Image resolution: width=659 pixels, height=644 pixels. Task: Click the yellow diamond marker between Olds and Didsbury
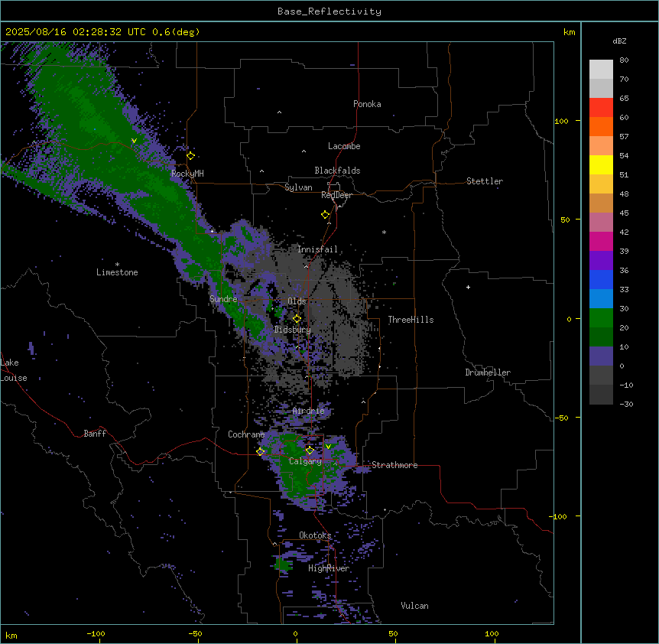297,319
